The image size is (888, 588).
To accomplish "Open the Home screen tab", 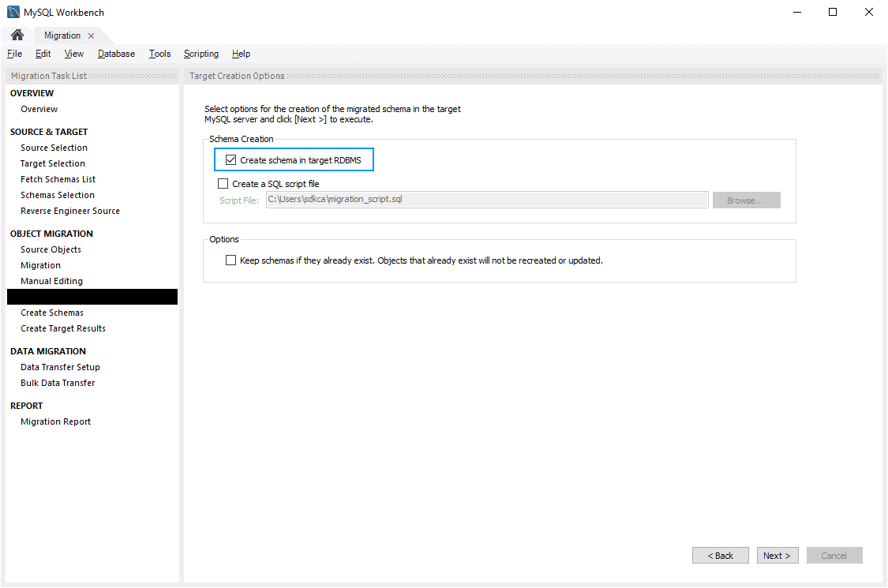I will (16, 36).
